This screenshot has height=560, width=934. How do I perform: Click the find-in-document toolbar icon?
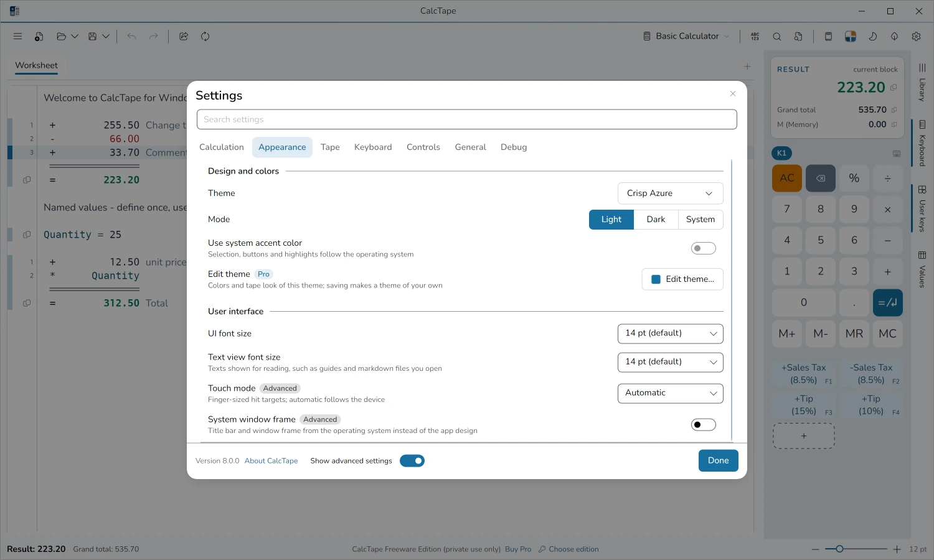pyautogui.click(x=798, y=36)
